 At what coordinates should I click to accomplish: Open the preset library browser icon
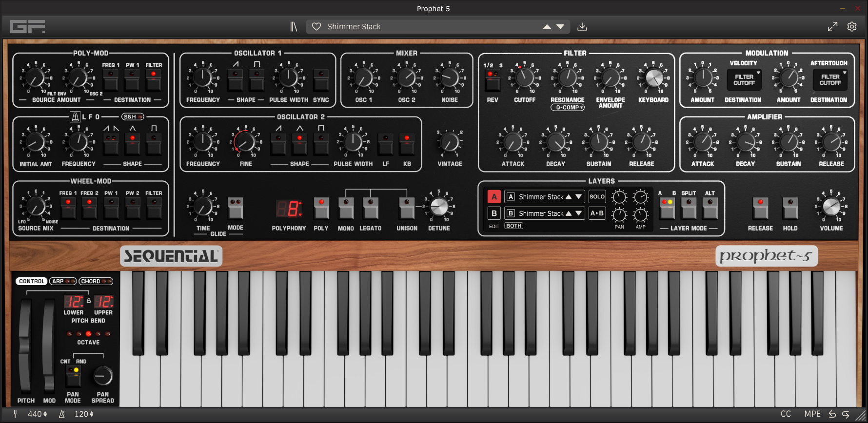tap(294, 27)
